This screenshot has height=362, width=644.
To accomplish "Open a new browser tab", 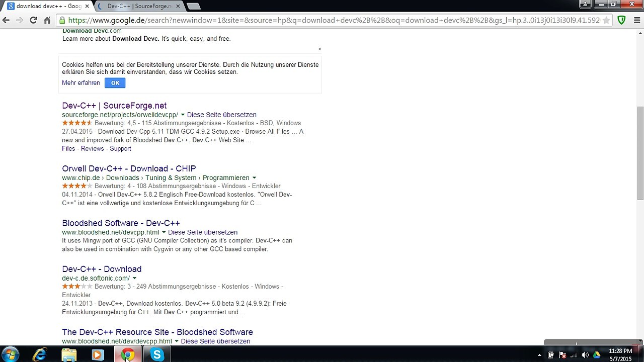I will click(193, 6).
